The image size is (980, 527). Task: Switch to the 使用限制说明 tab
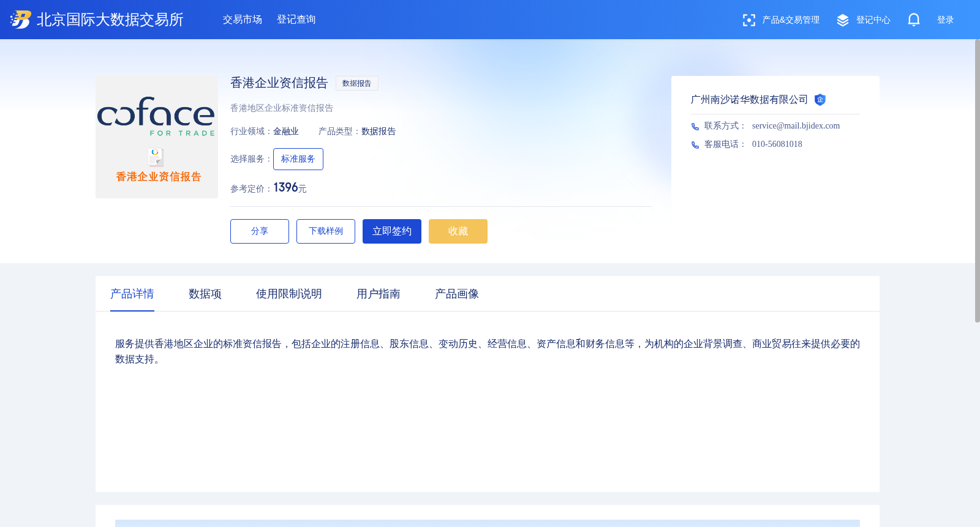click(x=289, y=294)
